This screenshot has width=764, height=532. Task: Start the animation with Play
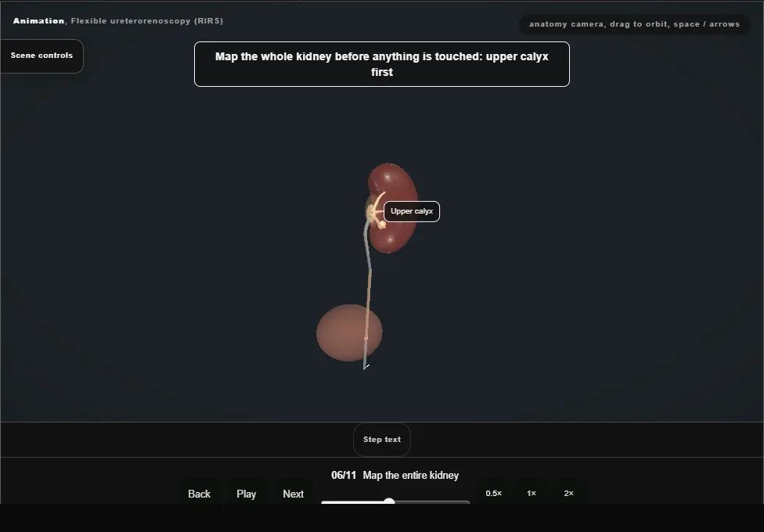pos(246,494)
